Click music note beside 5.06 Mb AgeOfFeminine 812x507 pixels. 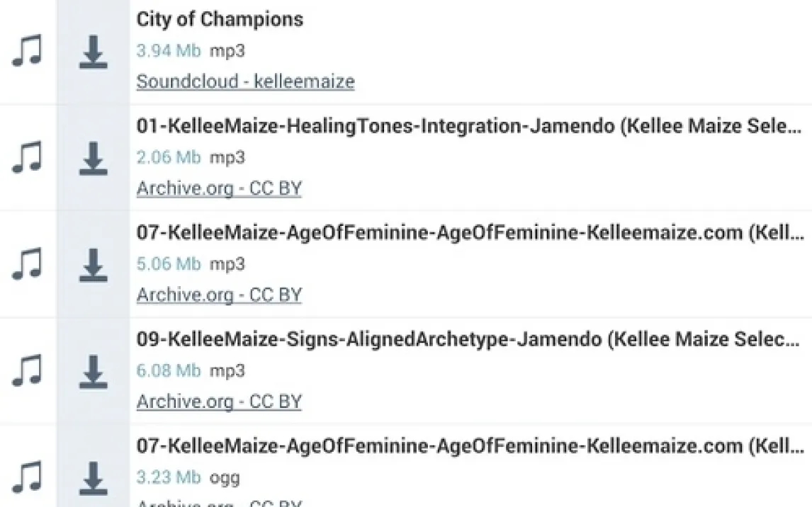[x=27, y=265]
